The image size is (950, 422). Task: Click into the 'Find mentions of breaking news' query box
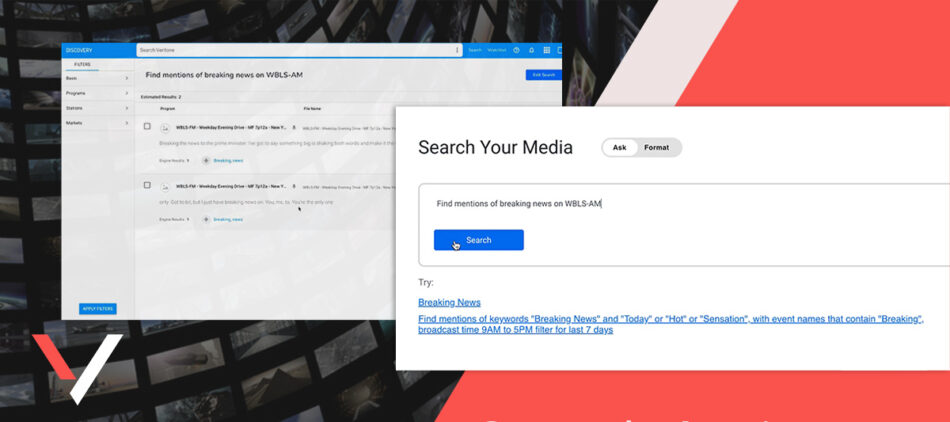point(684,204)
